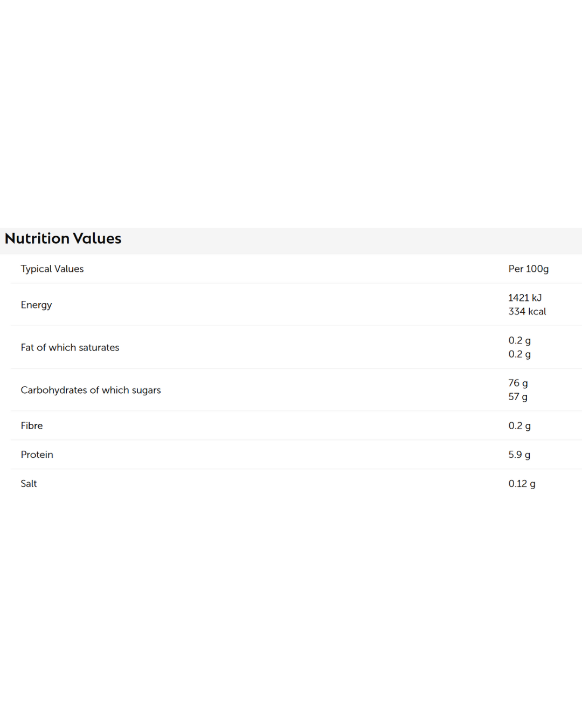Click the 76 g carbohydrates value
582x728 pixels.
517,383
